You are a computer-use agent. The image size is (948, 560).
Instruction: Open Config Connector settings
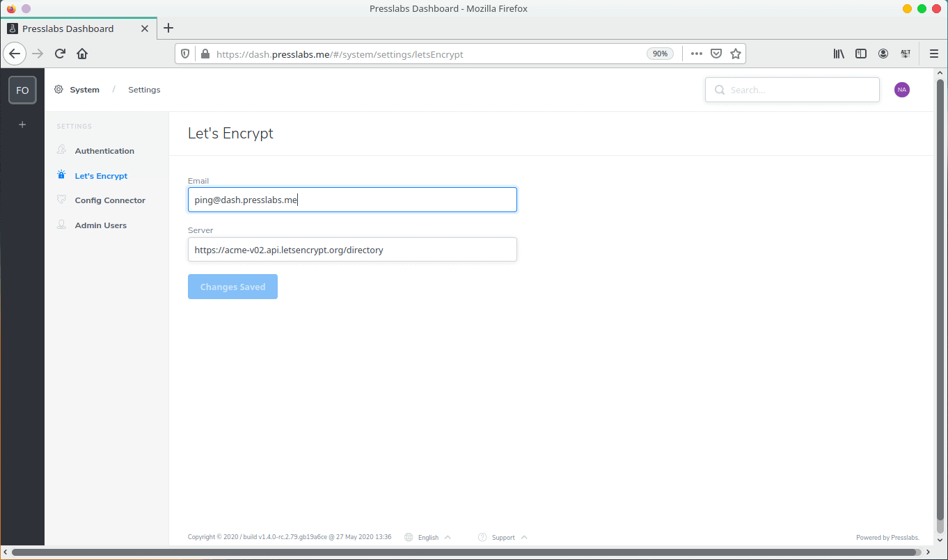tap(110, 200)
